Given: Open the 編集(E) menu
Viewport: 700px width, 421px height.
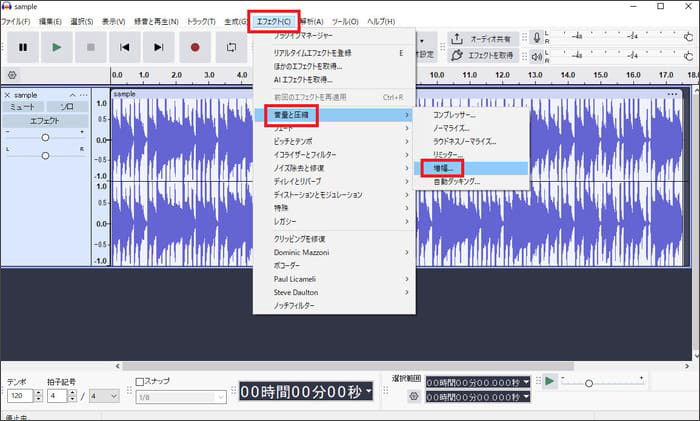Looking at the screenshot, I should click(50, 21).
